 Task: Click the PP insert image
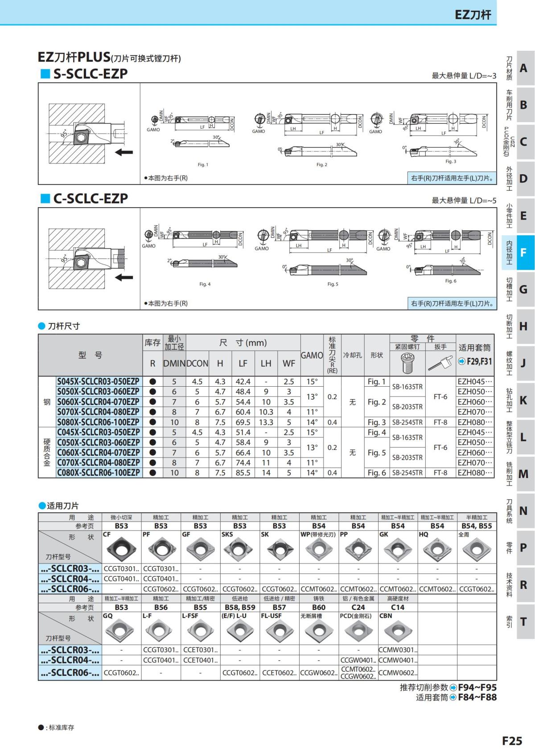point(358,548)
